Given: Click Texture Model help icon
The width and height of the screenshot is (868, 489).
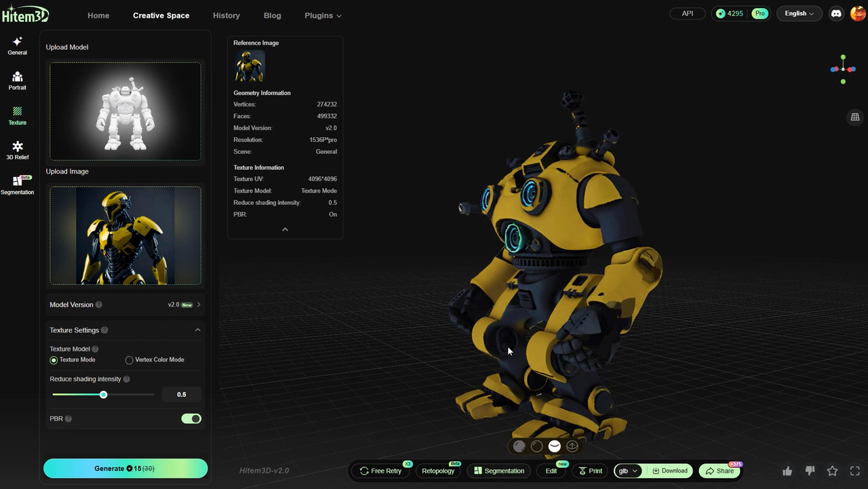Looking at the screenshot, I should point(95,349).
